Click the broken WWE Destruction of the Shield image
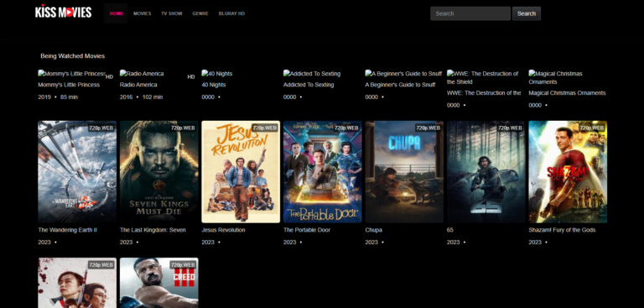Screen dimensions: 644x308 click(483, 78)
